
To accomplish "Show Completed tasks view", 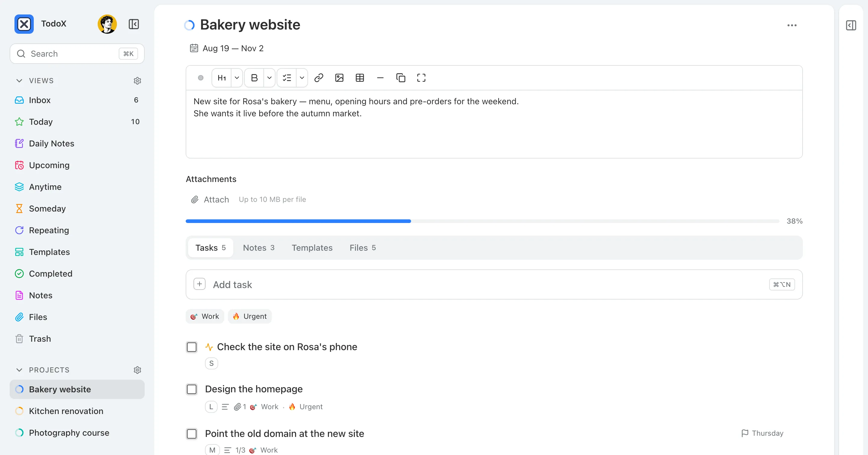I will [x=77, y=274].
